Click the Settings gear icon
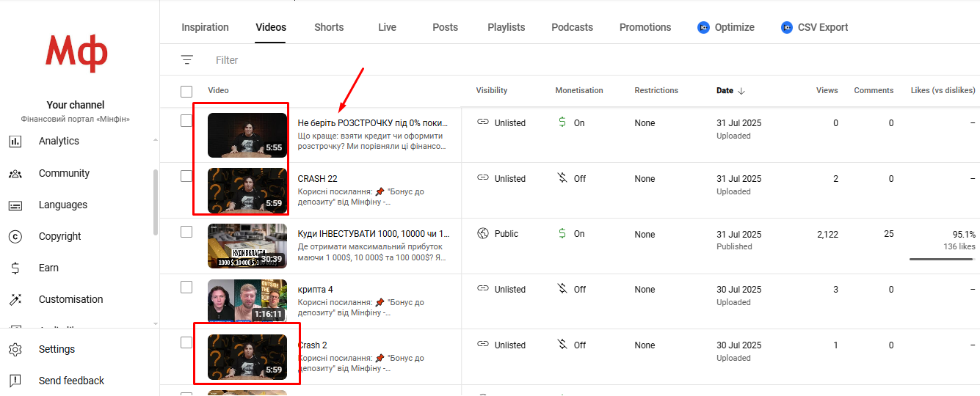980x396 pixels. [x=15, y=350]
